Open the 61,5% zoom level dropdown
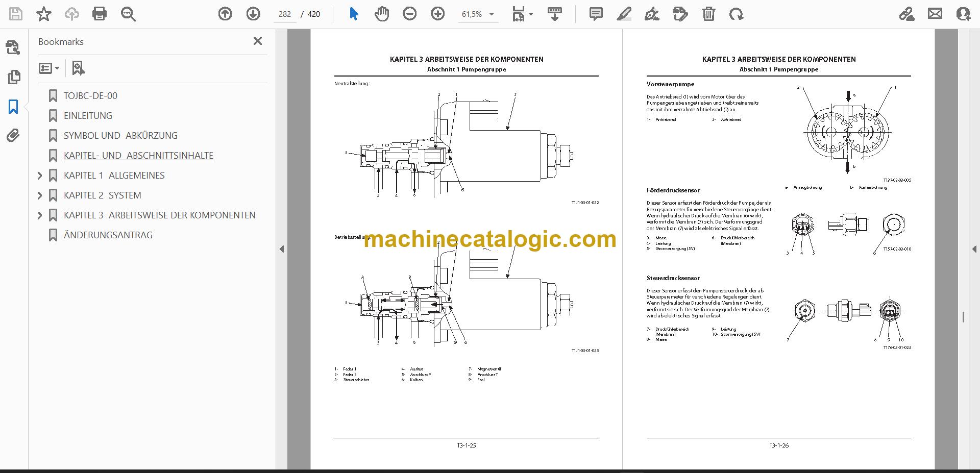The width and height of the screenshot is (980, 473). tap(478, 14)
